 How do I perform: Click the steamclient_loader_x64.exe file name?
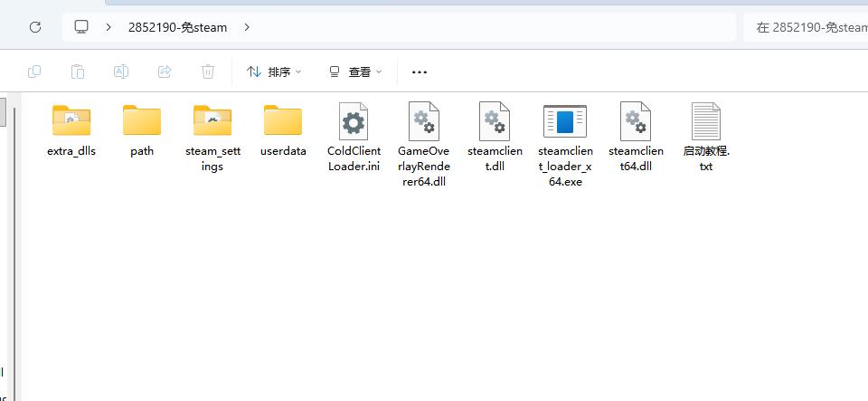pos(565,167)
